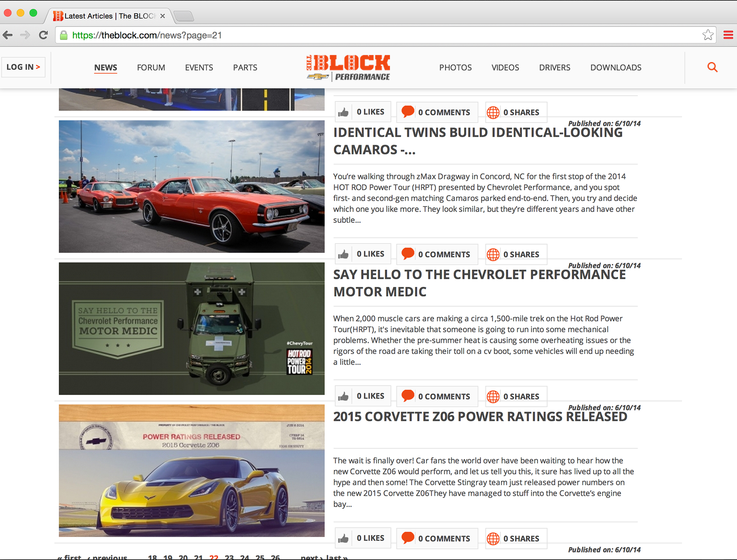Click The BLOCK Performance logo
Image resolution: width=737 pixels, height=560 pixels.
pos(349,68)
